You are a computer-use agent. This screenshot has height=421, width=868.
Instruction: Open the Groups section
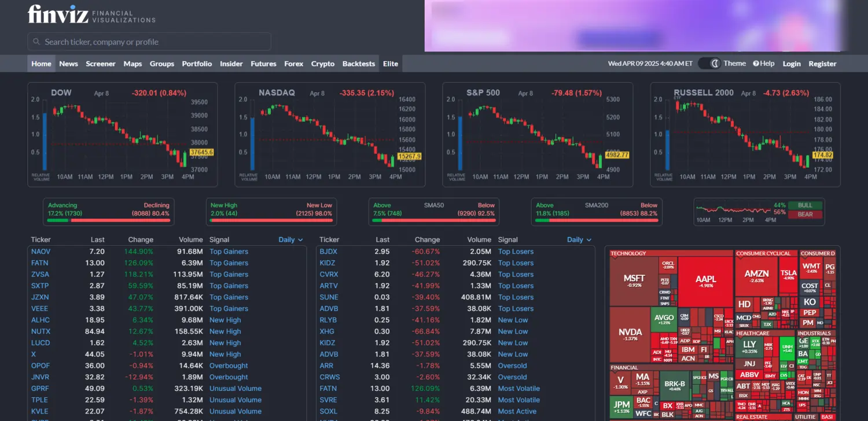point(162,64)
